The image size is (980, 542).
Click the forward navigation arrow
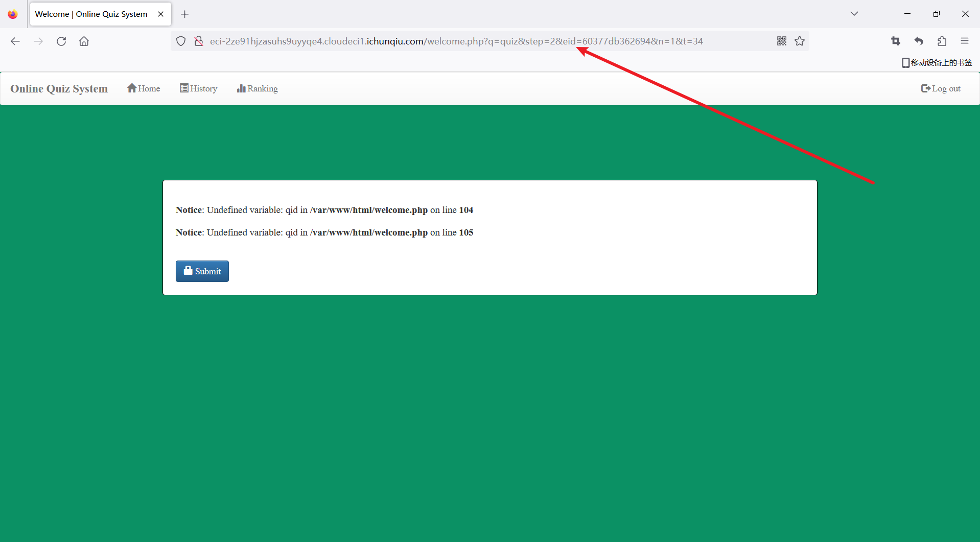coord(38,41)
